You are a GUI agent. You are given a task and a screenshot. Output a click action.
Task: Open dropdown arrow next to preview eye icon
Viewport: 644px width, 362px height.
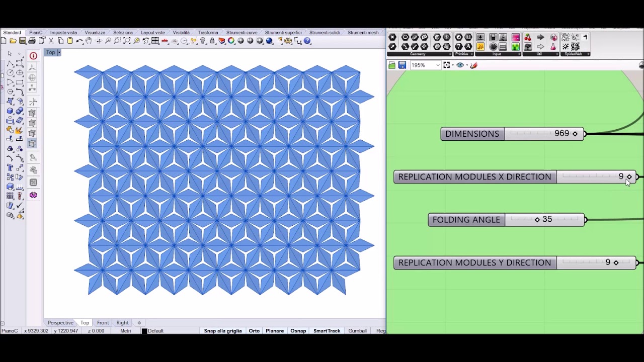[x=467, y=65]
